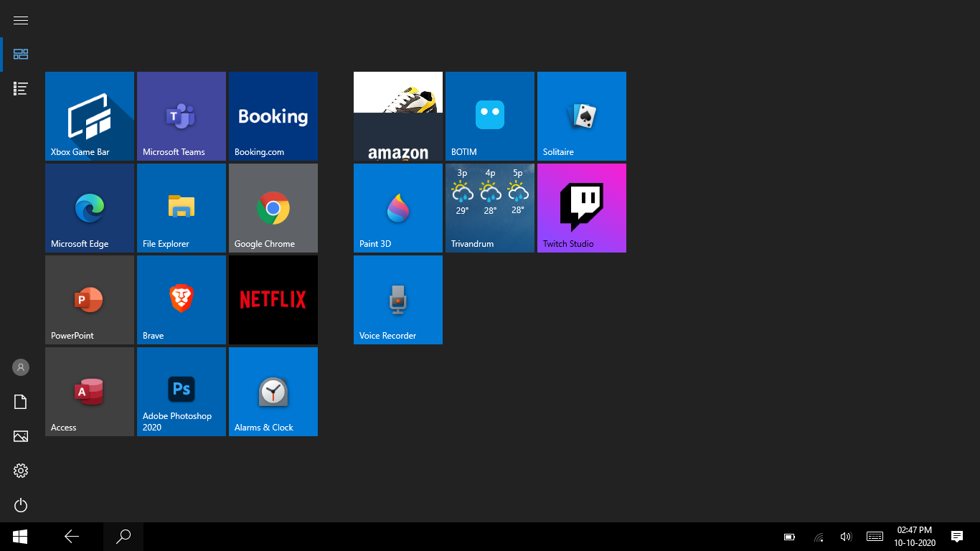980x551 pixels.
Task: Open Alarms & Clock tile
Action: [273, 392]
